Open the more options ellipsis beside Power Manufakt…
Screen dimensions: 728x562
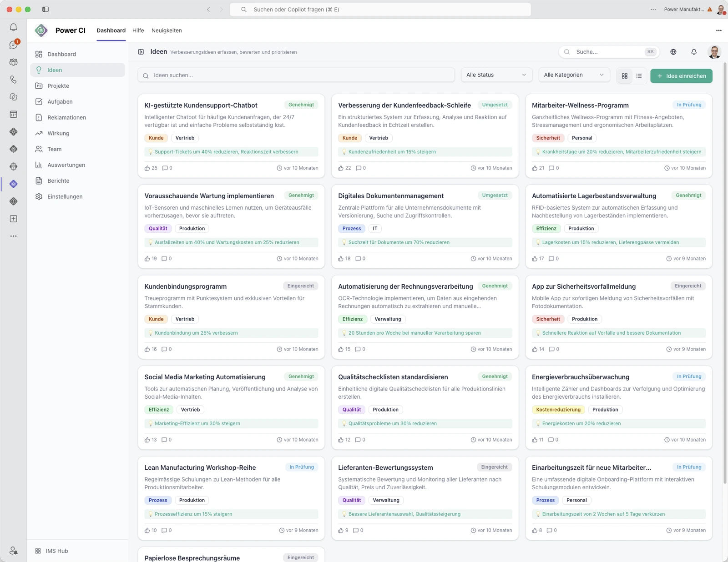click(653, 10)
